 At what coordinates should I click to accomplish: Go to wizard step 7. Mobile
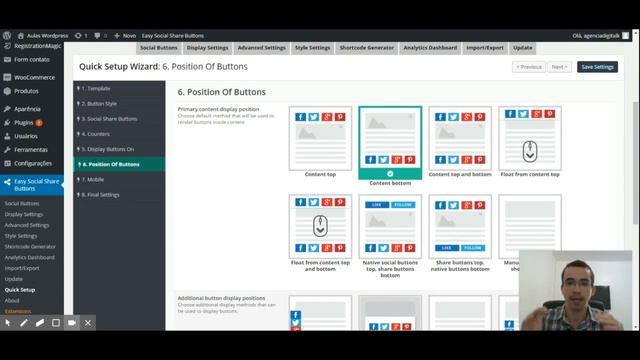(119, 180)
